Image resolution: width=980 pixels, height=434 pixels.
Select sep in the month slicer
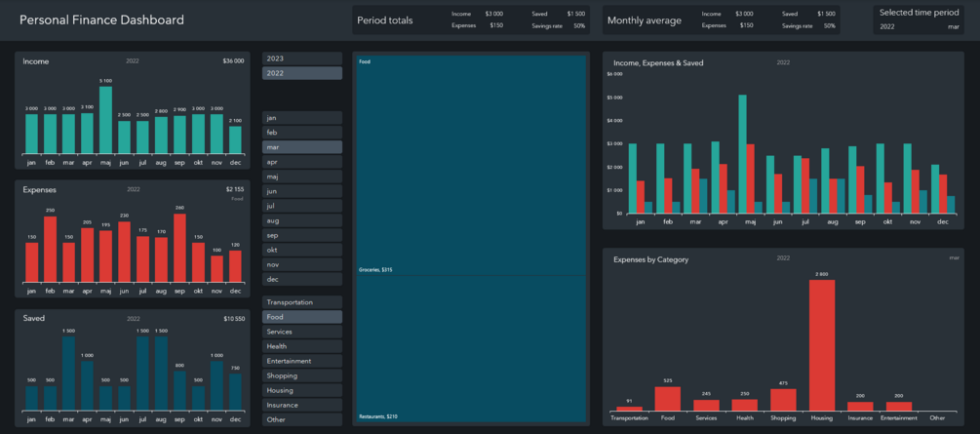tap(302, 235)
